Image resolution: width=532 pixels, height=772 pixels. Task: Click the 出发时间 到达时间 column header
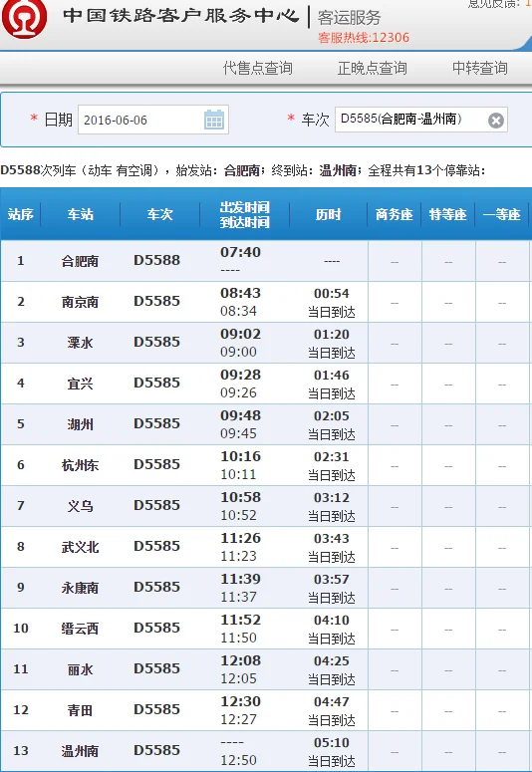[x=244, y=214]
